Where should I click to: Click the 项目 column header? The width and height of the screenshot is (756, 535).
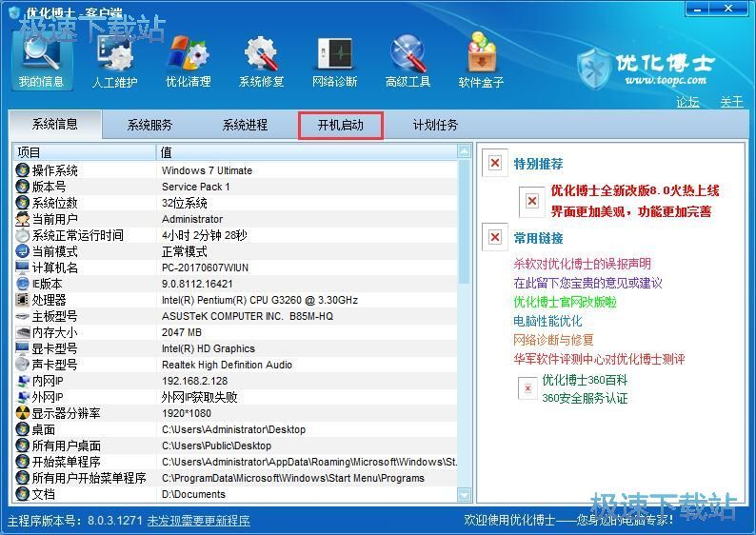point(85,152)
